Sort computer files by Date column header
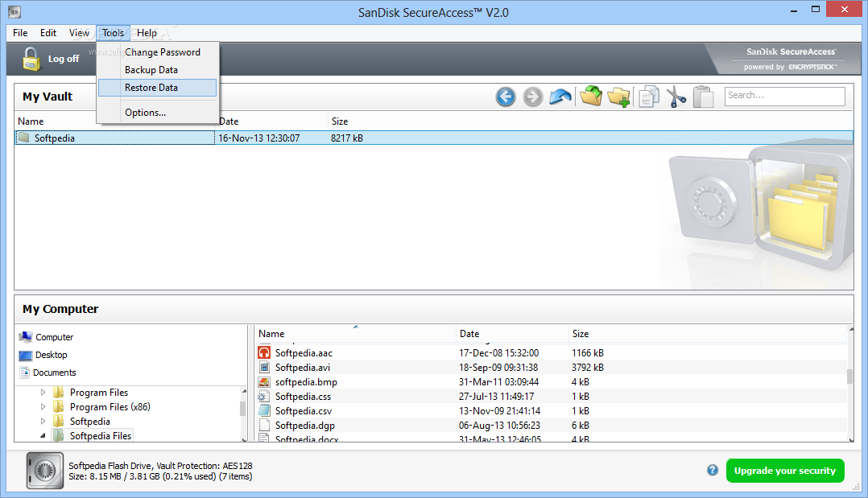868x498 pixels. [x=469, y=334]
